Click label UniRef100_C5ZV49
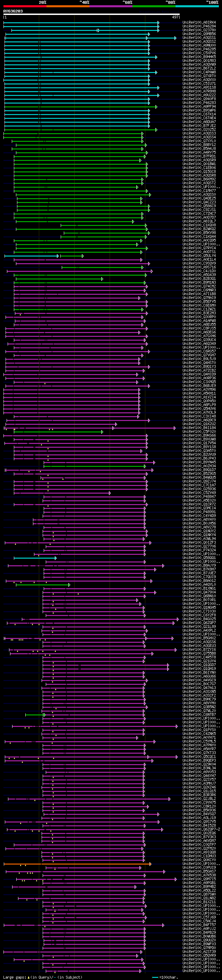The width and height of the screenshot is (222, 980). tap(199, 493)
